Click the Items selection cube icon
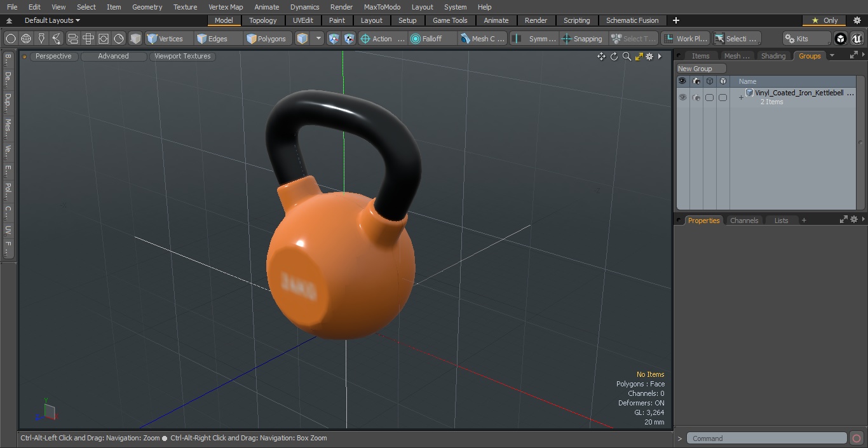This screenshot has height=448, width=868. click(303, 39)
